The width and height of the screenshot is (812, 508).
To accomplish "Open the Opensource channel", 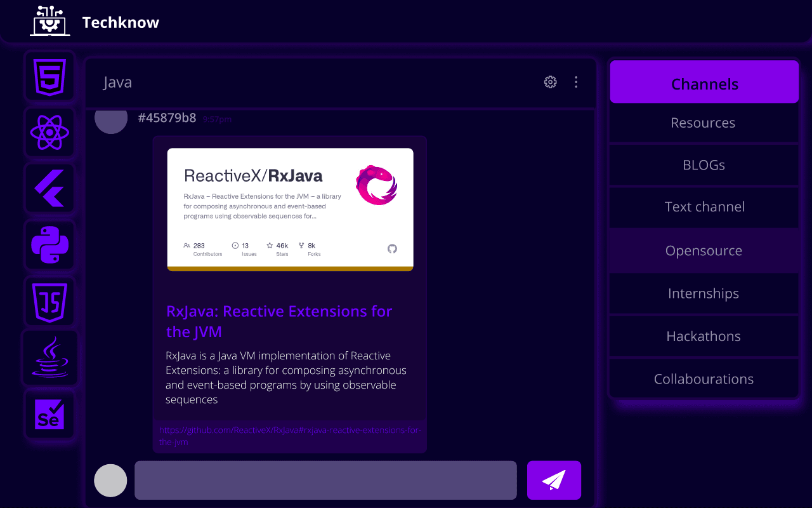I will pos(704,251).
